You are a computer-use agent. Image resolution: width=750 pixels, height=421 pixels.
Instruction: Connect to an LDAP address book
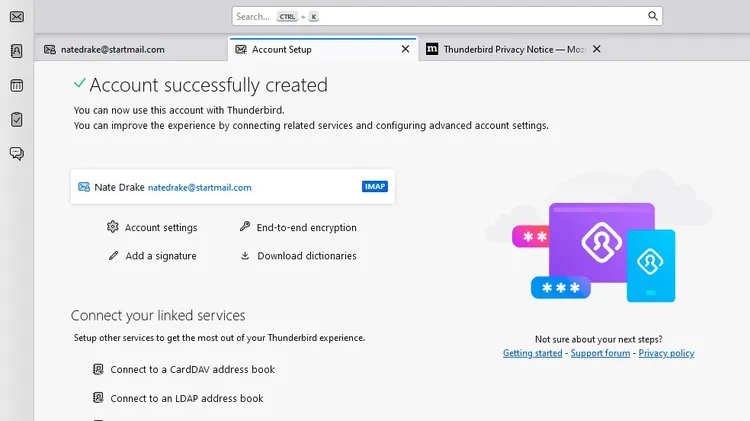click(187, 398)
